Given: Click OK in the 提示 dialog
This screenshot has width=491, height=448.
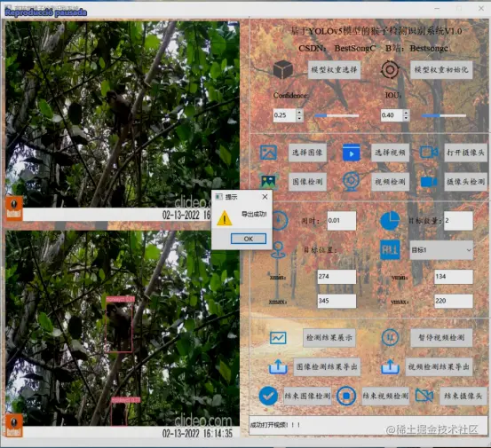Looking at the screenshot, I should [x=249, y=239].
